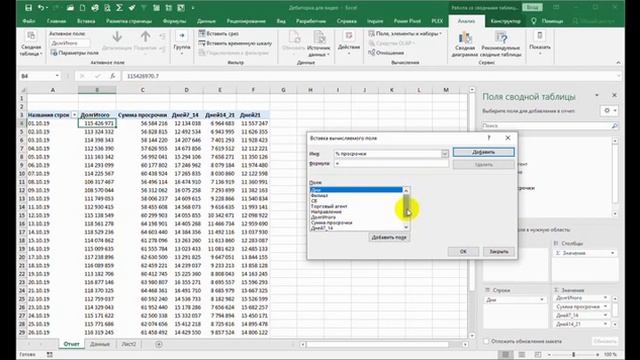The image size is (640, 360).
Task: Open the Данные ribbon tab
Action: pos(206,21)
